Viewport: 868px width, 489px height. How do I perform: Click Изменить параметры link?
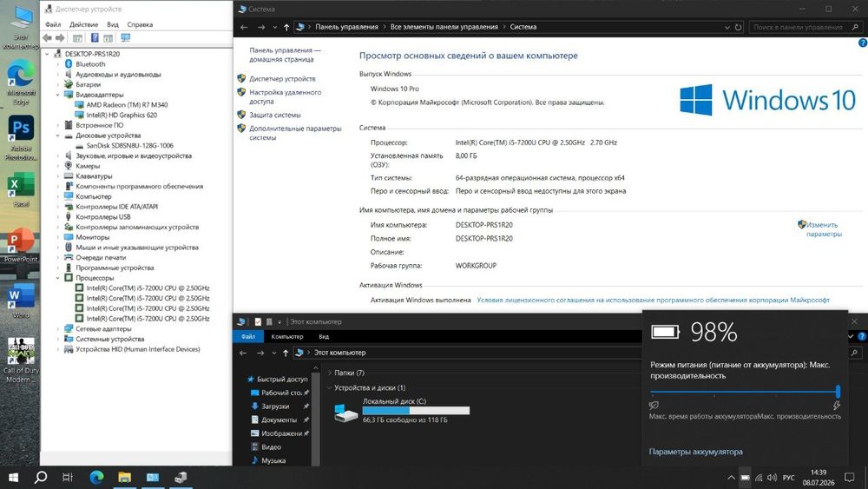(823, 229)
